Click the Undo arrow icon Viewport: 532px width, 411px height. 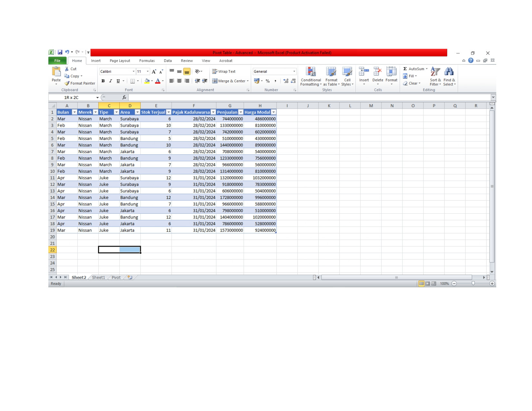(x=67, y=52)
